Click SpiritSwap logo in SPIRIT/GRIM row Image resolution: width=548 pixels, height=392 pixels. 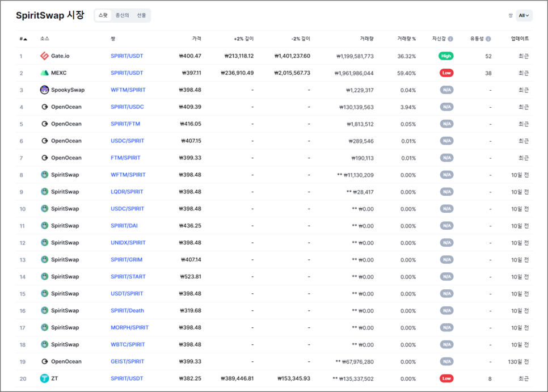click(x=44, y=260)
